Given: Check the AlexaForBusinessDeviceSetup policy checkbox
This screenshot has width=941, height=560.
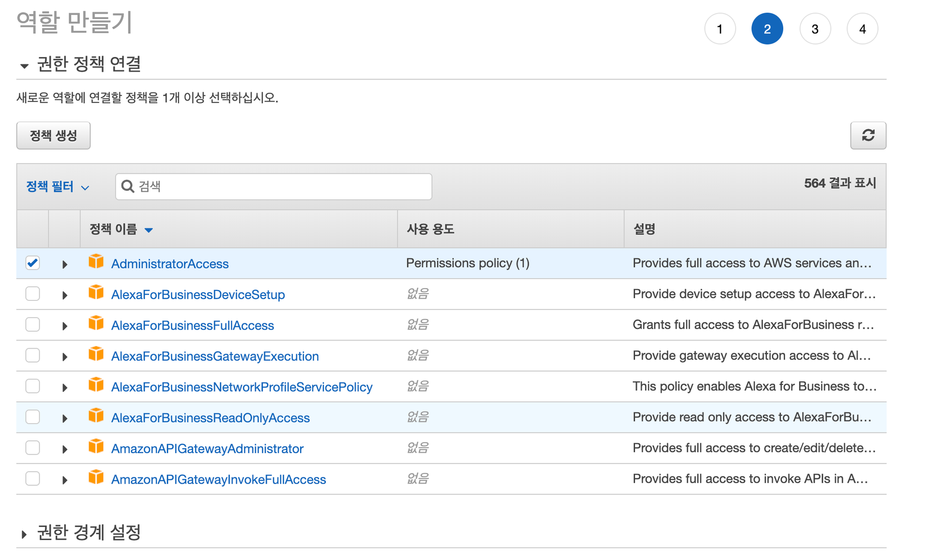Looking at the screenshot, I should point(33,294).
